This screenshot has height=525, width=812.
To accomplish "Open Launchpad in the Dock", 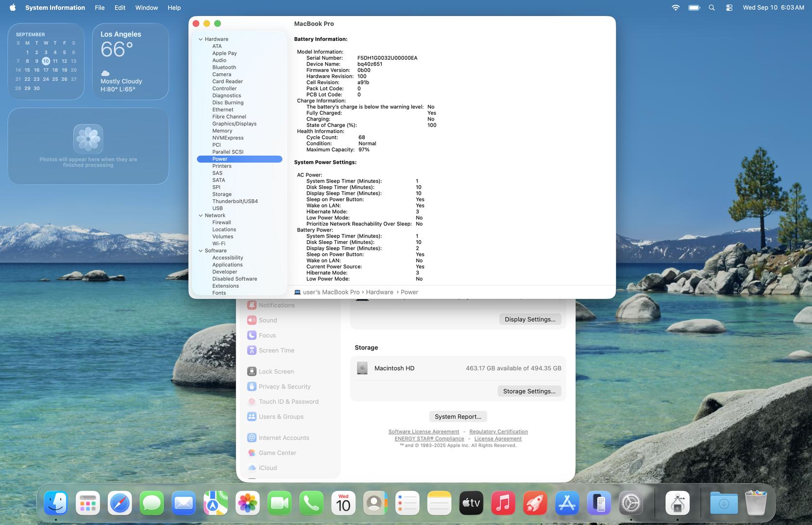I will pyautogui.click(x=88, y=503).
